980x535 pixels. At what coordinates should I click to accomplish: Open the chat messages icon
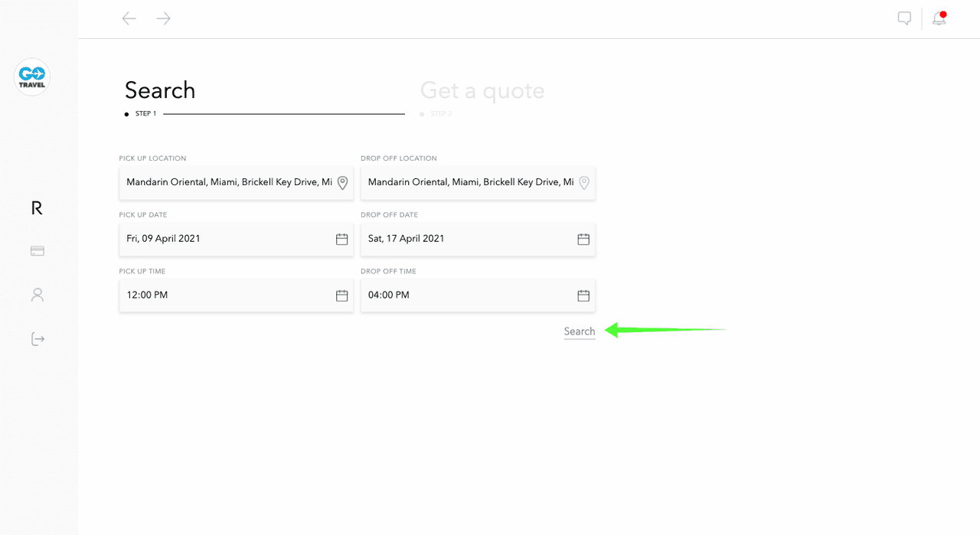tap(904, 18)
